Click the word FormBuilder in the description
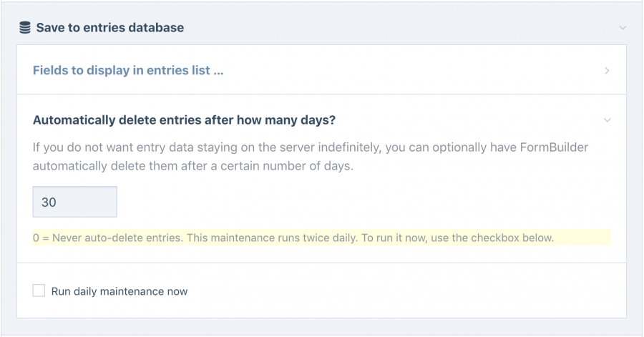Screen dimensions: 644x337 click(x=554, y=147)
